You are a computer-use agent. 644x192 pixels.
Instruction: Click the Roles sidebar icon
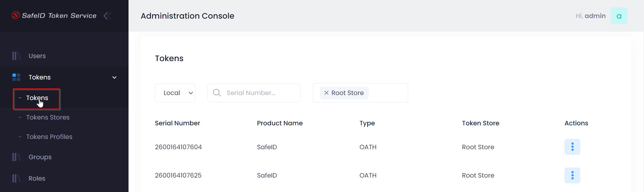click(16, 178)
